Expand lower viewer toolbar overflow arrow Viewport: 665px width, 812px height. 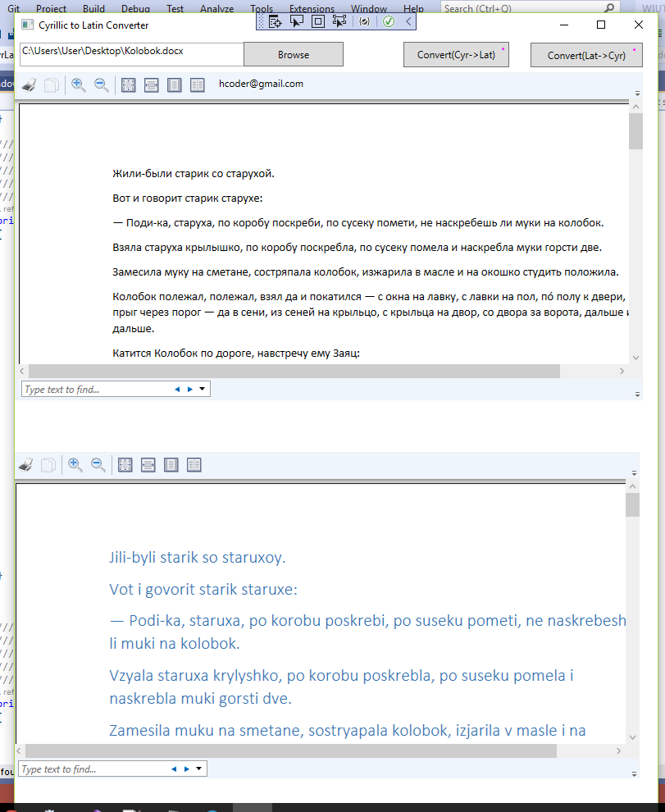pyautogui.click(x=635, y=473)
